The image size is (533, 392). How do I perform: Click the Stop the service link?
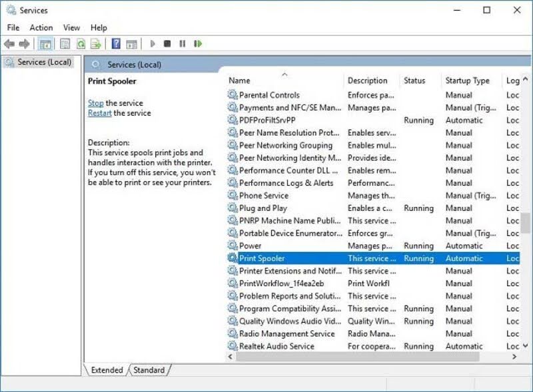coord(95,103)
